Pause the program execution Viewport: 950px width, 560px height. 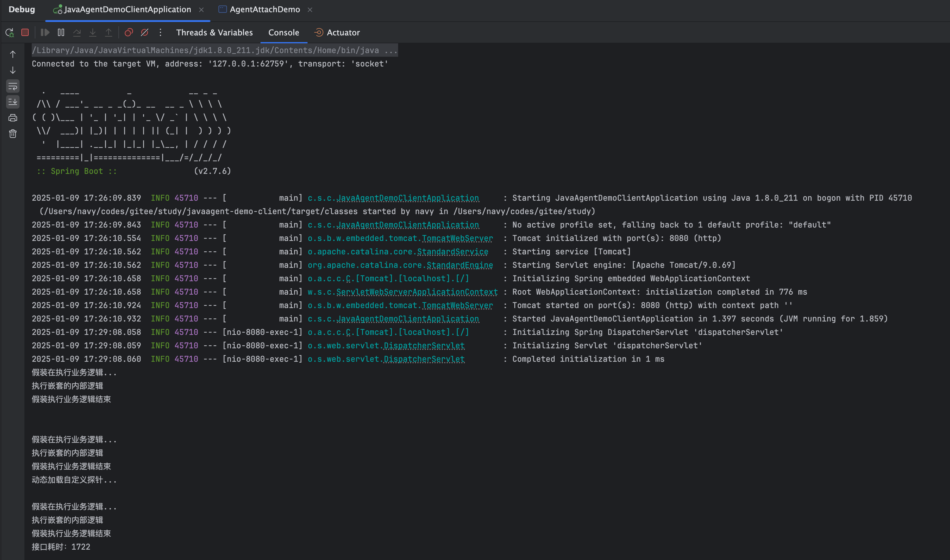(x=61, y=32)
